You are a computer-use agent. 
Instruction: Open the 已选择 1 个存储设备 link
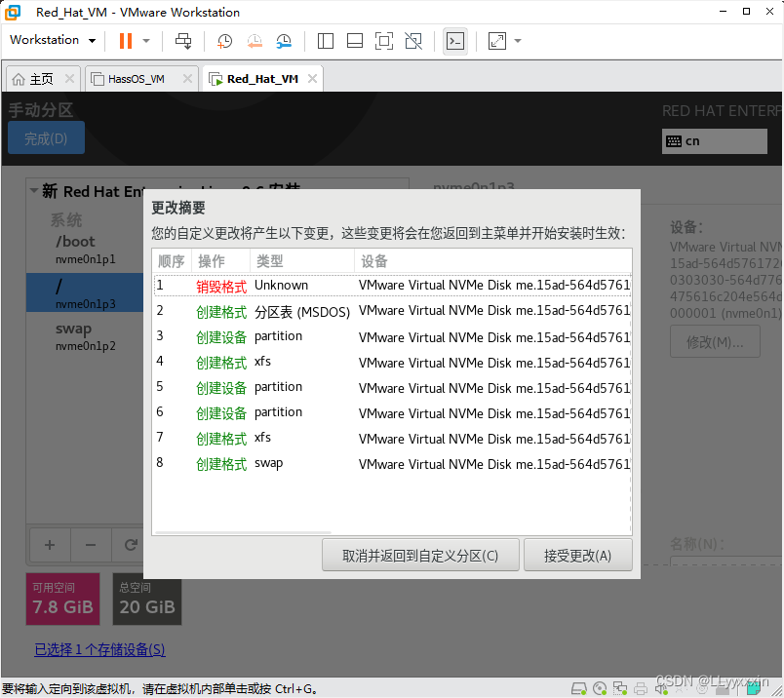99,649
